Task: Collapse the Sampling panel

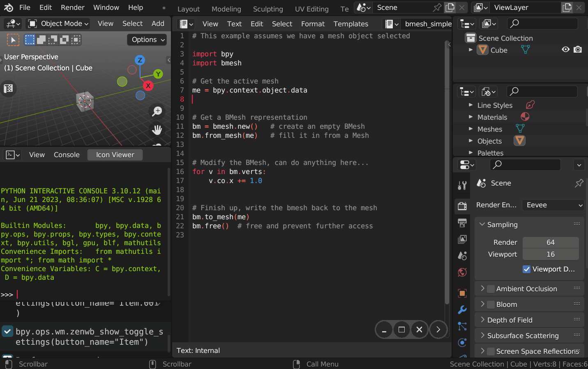Action: click(529, 225)
